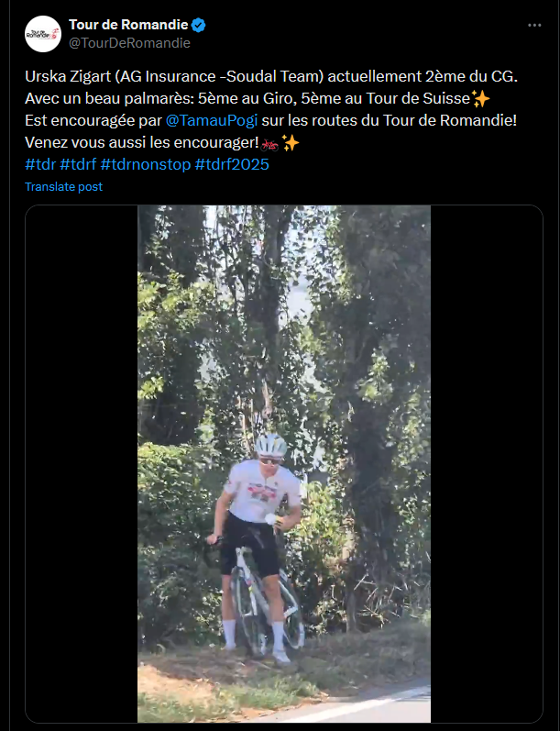Click the display name Tour de Romandie
This screenshot has height=731, width=560.
click(126, 25)
